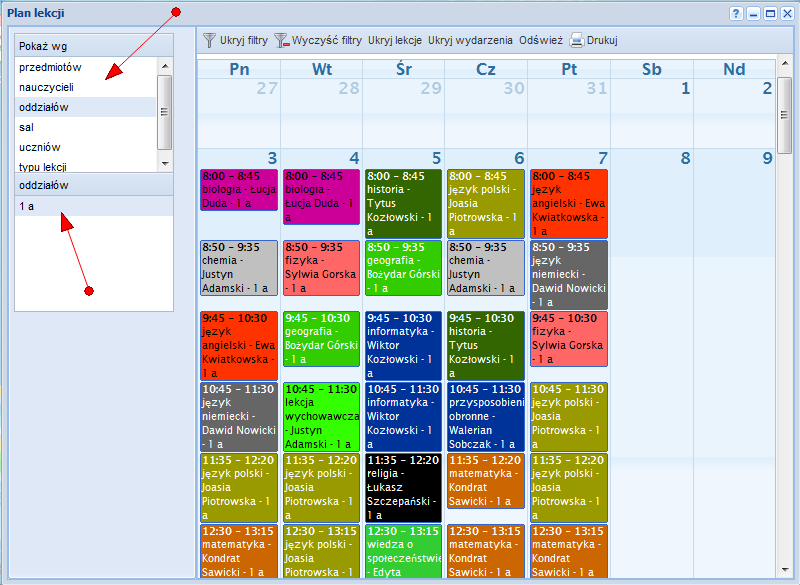Open Tuesday 8:00 biologia Łucja Duda lesson
Image resolution: width=800 pixels, height=585 pixels.
(321, 197)
